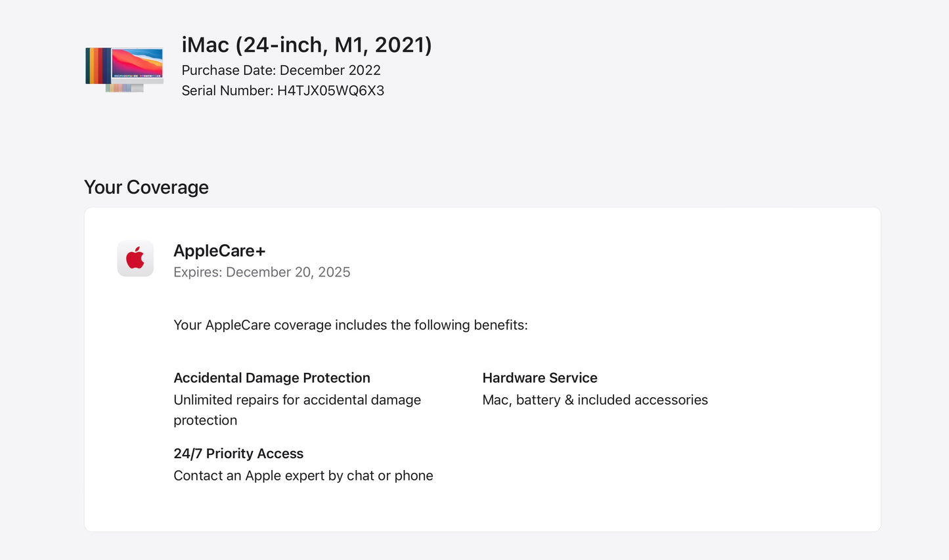This screenshot has width=949, height=560.
Task: Click the Purchase Date label
Action: click(x=229, y=70)
